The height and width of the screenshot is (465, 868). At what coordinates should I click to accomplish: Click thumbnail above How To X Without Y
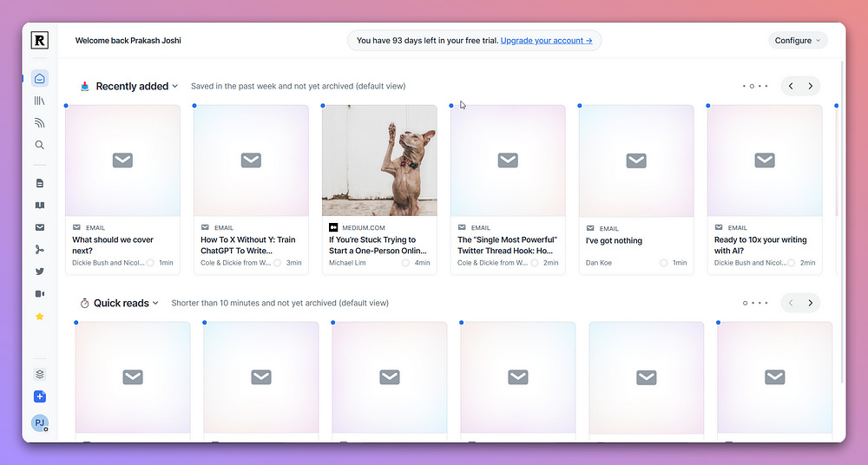coord(251,160)
